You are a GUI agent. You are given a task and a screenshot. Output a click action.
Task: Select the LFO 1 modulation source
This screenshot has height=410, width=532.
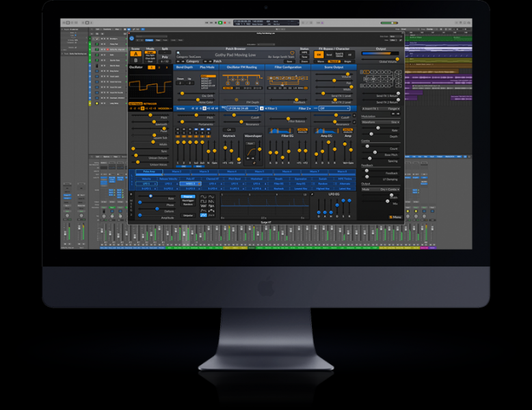[x=147, y=183]
